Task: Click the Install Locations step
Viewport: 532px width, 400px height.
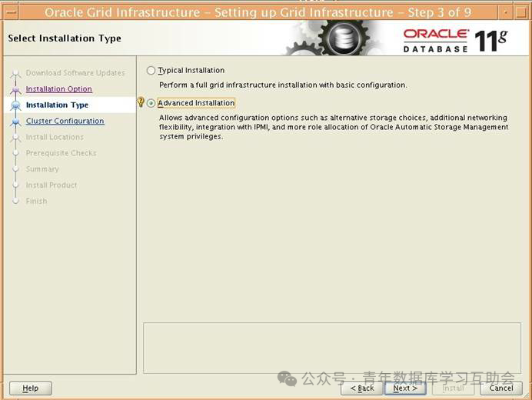Action: click(x=55, y=137)
